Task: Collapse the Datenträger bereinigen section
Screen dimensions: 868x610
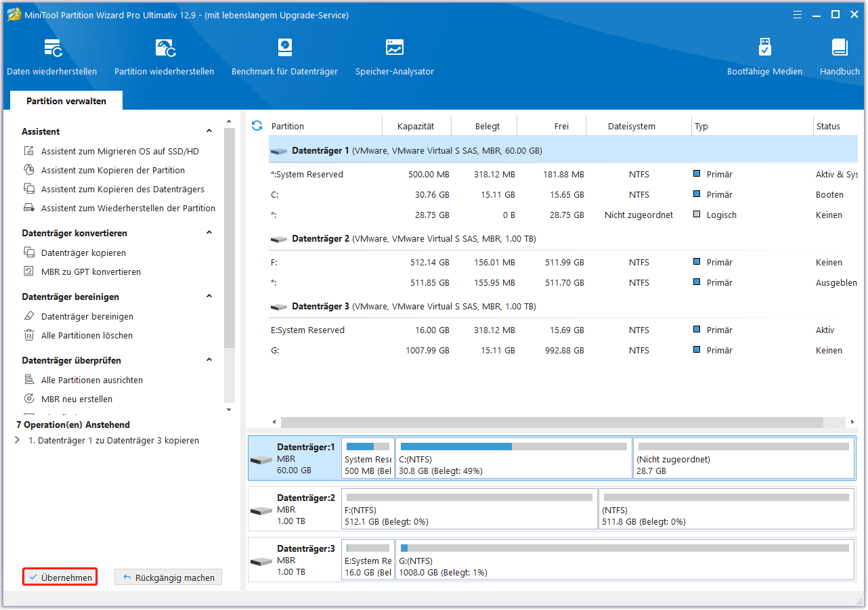Action: tap(209, 297)
